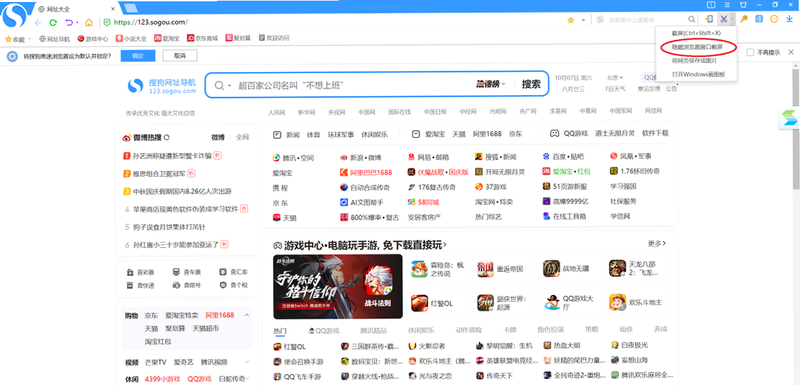800x387 pixels.
Task: Open the 游戏中心 bookmark
Action: coord(93,38)
